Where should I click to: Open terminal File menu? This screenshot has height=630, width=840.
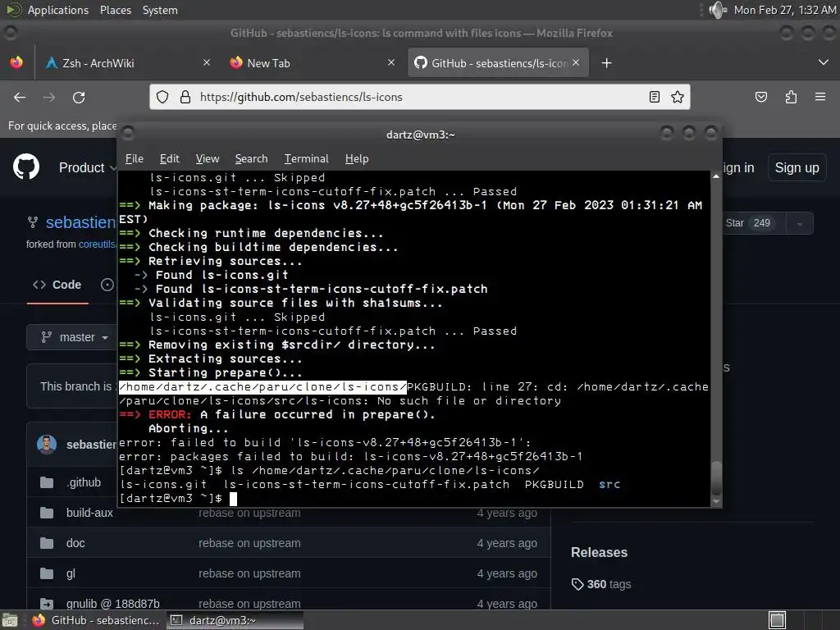tap(135, 158)
